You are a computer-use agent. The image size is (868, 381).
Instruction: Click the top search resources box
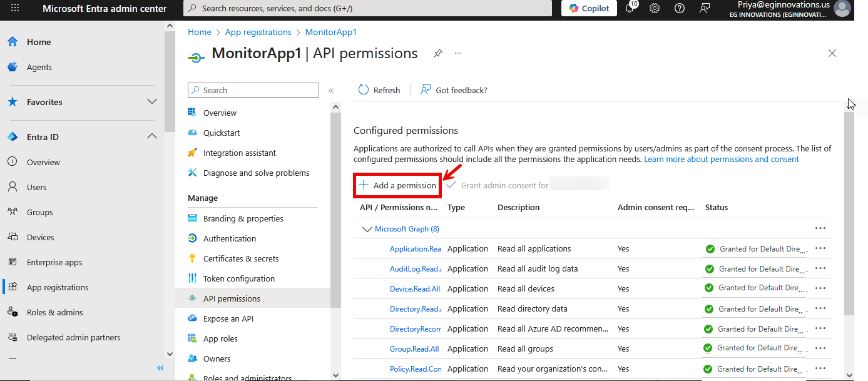(x=367, y=9)
